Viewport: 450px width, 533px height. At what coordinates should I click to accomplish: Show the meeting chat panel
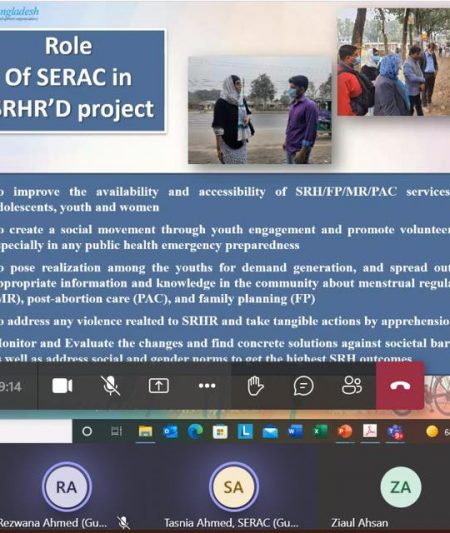[303, 386]
